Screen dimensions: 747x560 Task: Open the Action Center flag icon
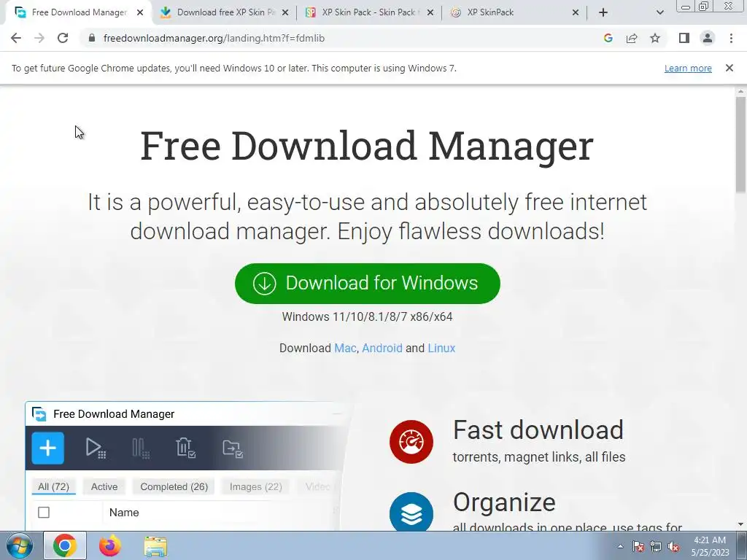click(x=638, y=546)
